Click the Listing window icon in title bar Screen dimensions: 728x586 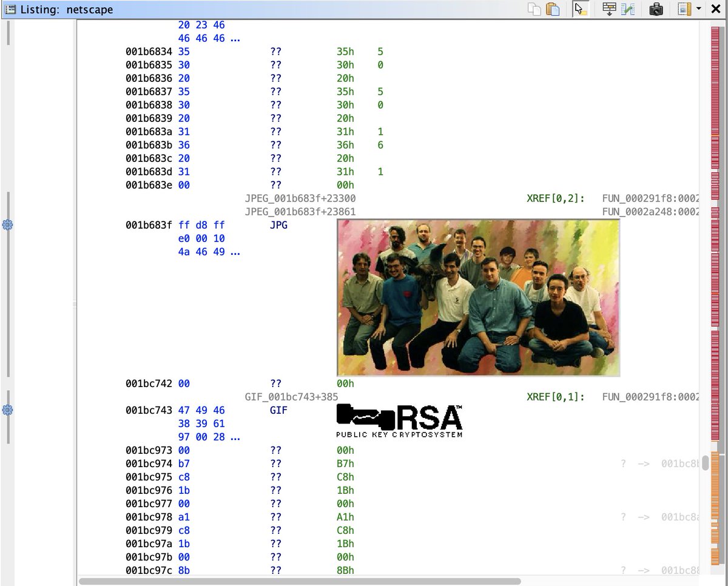click(10, 9)
